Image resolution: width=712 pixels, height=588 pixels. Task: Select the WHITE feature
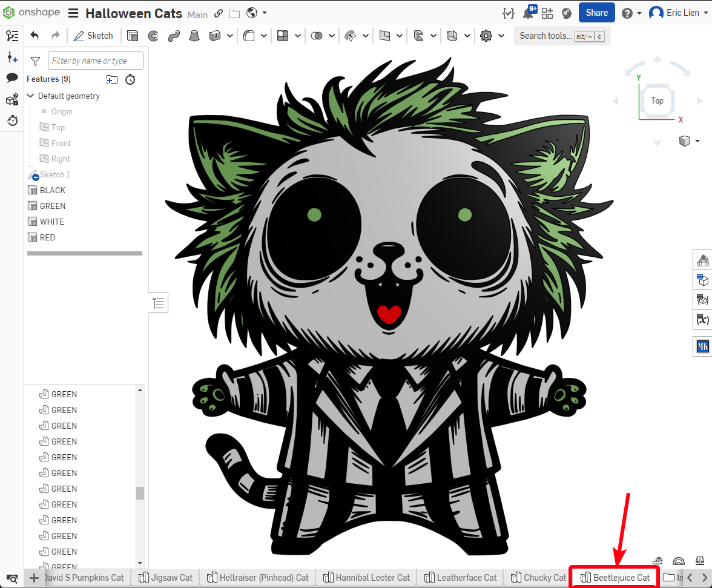click(x=52, y=222)
